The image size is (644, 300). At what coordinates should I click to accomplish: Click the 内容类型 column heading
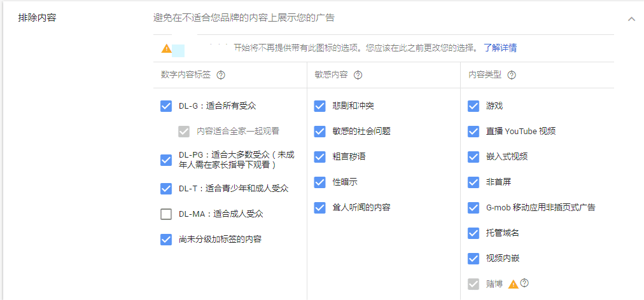485,75
